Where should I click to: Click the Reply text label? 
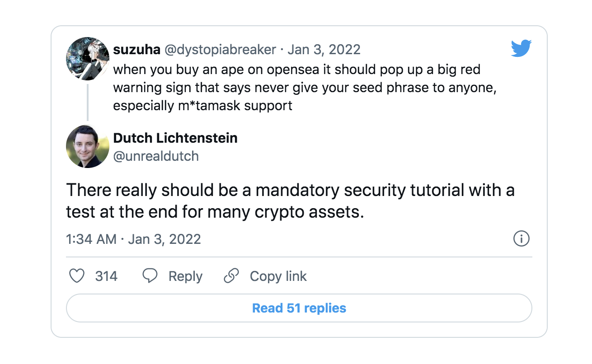[185, 276]
